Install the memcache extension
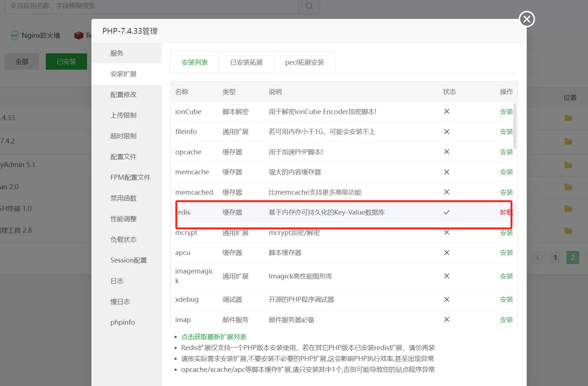The image size is (588, 386). tap(506, 172)
